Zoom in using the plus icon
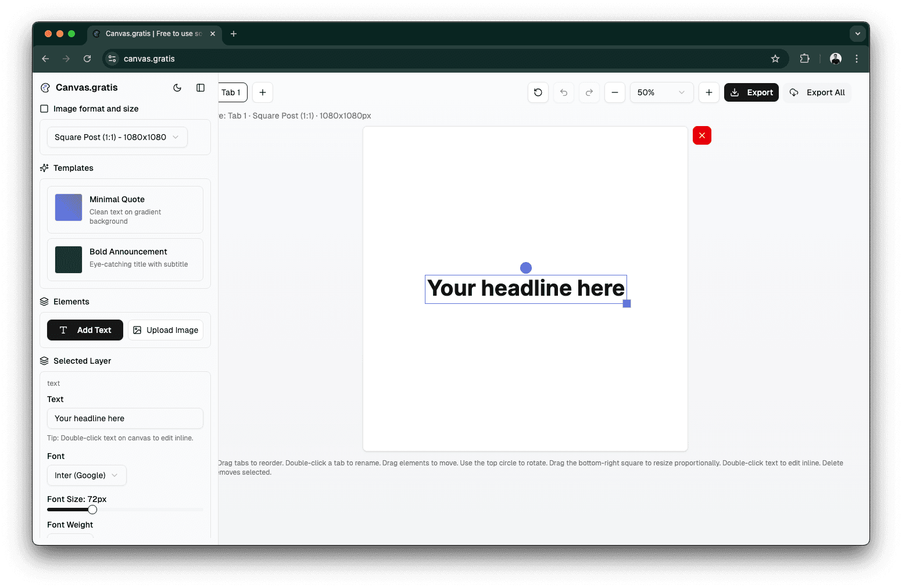The width and height of the screenshot is (902, 588). click(709, 92)
